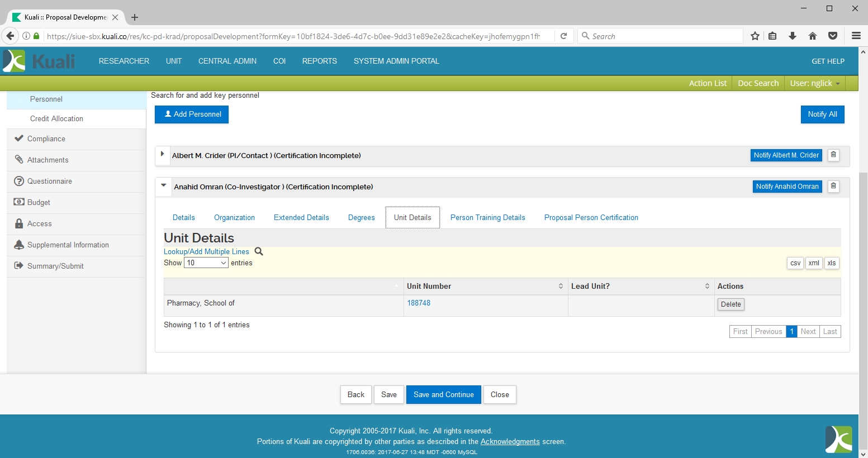
Task: Open the browser downloads arrow icon
Action: 793,36
